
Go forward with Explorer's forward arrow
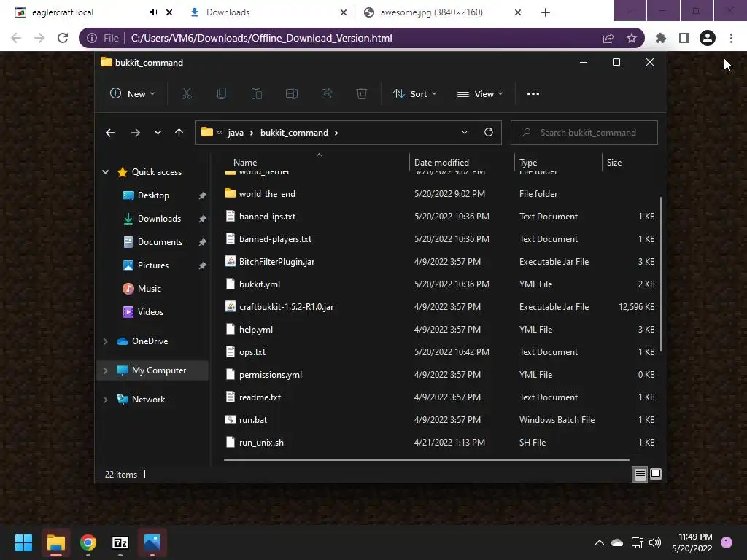tap(136, 133)
